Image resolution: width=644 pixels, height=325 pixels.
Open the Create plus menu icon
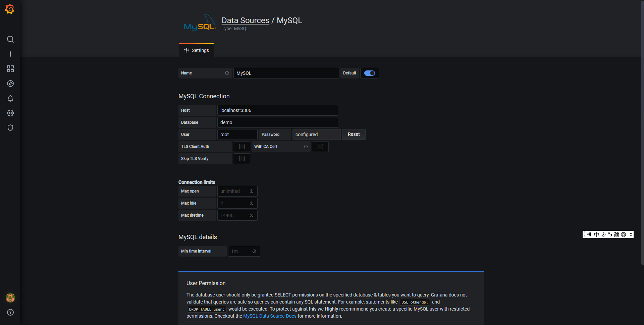point(10,54)
